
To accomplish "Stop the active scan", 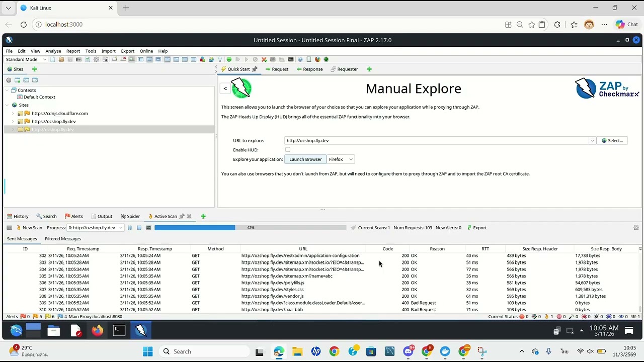I will coord(139,228).
